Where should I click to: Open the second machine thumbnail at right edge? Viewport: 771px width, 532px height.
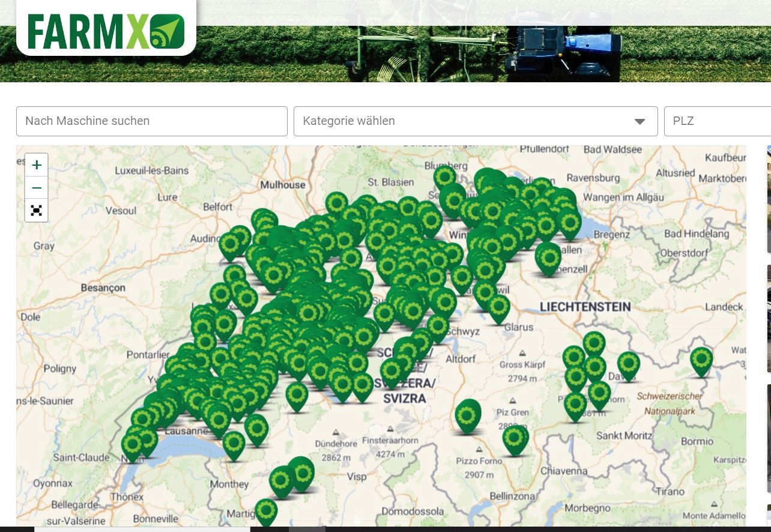pos(769,319)
